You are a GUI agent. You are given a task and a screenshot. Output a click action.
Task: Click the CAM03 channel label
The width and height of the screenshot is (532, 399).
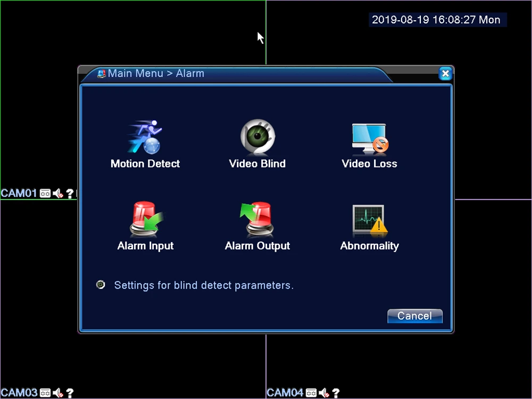[19, 393]
